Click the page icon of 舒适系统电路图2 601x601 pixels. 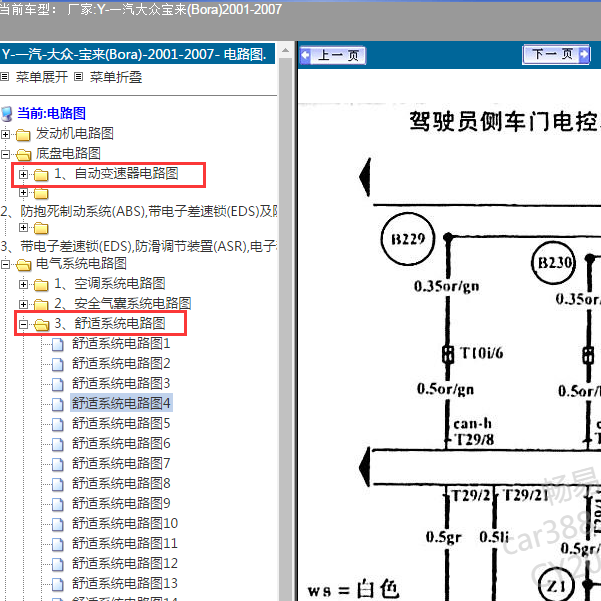[58, 364]
